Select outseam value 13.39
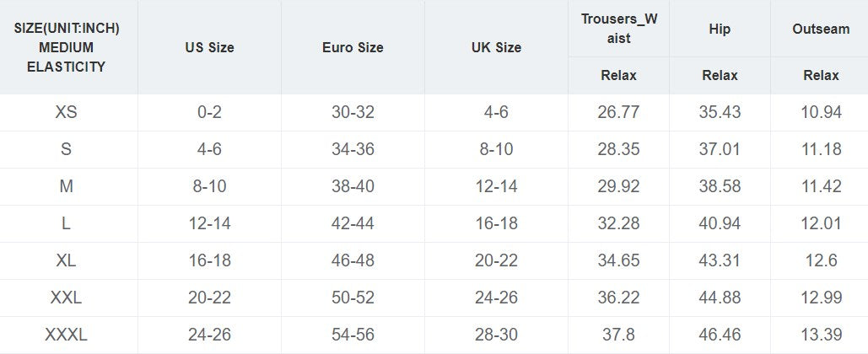The image size is (868, 354). 821,335
